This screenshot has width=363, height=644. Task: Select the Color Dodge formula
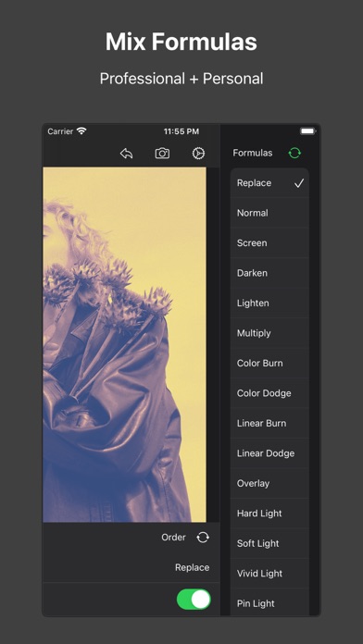[x=269, y=393]
